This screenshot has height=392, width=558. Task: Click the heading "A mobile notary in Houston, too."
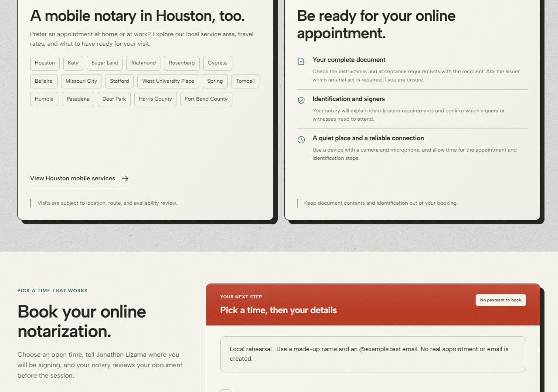click(137, 16)
